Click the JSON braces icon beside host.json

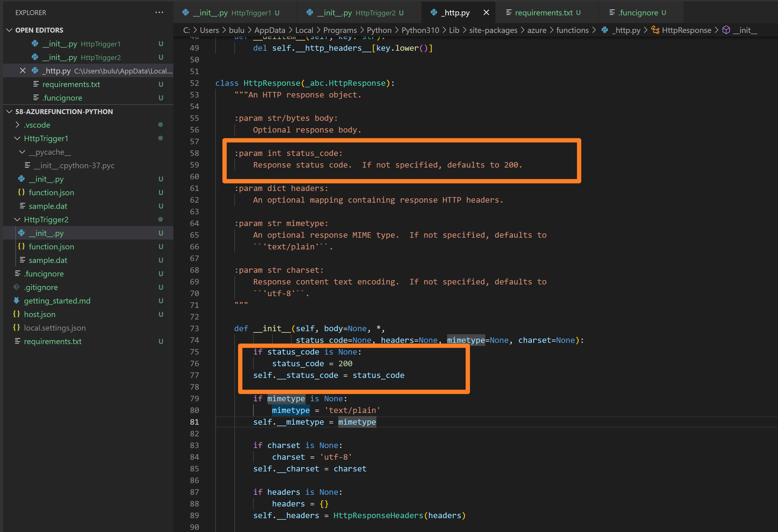(x=16, y=314)
